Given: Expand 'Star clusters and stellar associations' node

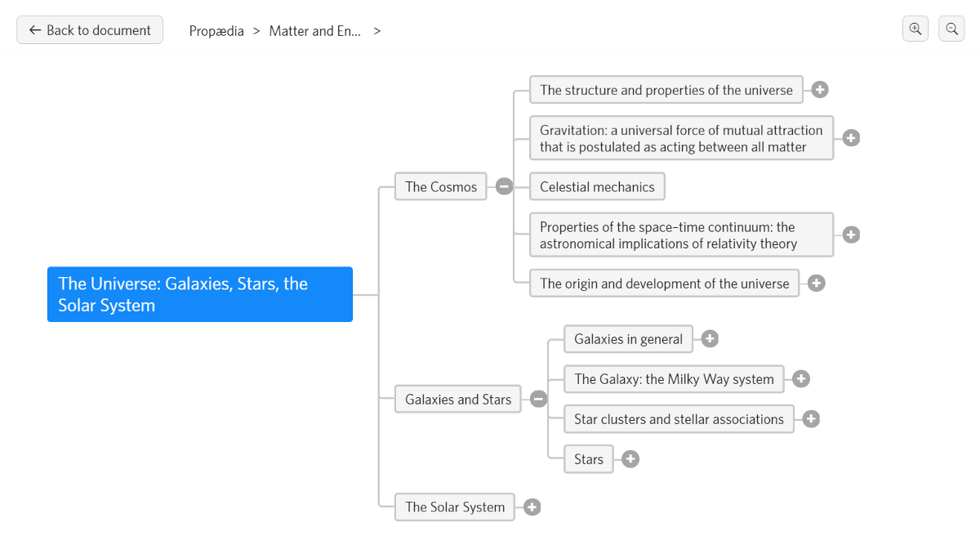Looking at the screenshot, I should (x=811, y=419).
